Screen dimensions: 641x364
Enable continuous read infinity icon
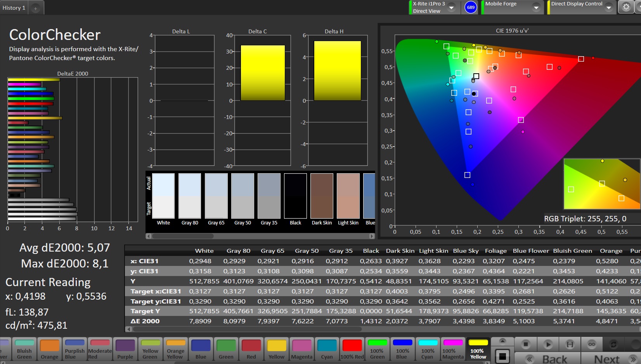tap(591, 344)
